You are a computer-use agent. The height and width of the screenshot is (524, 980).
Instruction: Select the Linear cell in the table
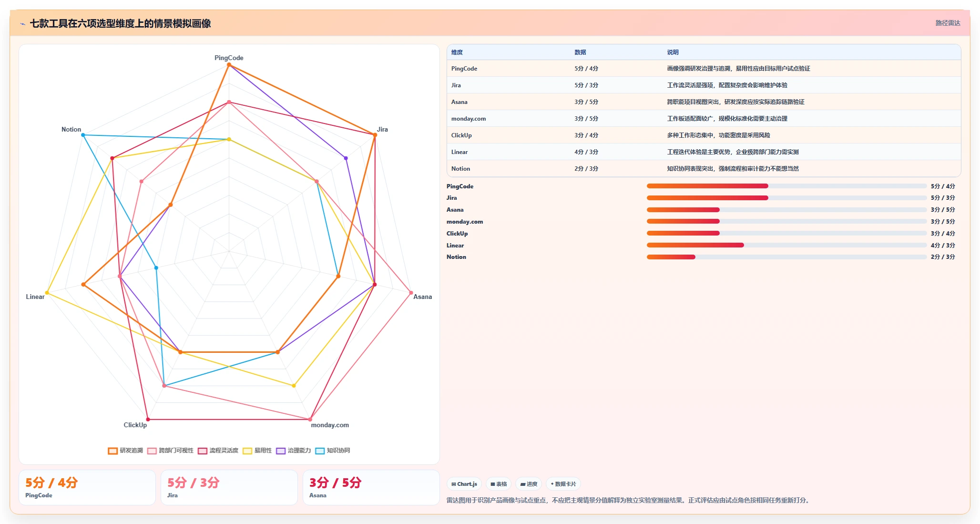pos(459,152)
